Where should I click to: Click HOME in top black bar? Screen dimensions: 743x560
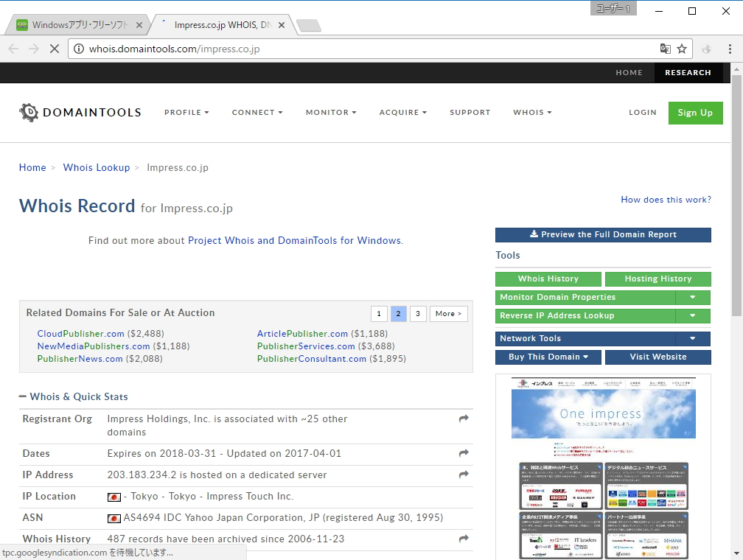point(629,72)
